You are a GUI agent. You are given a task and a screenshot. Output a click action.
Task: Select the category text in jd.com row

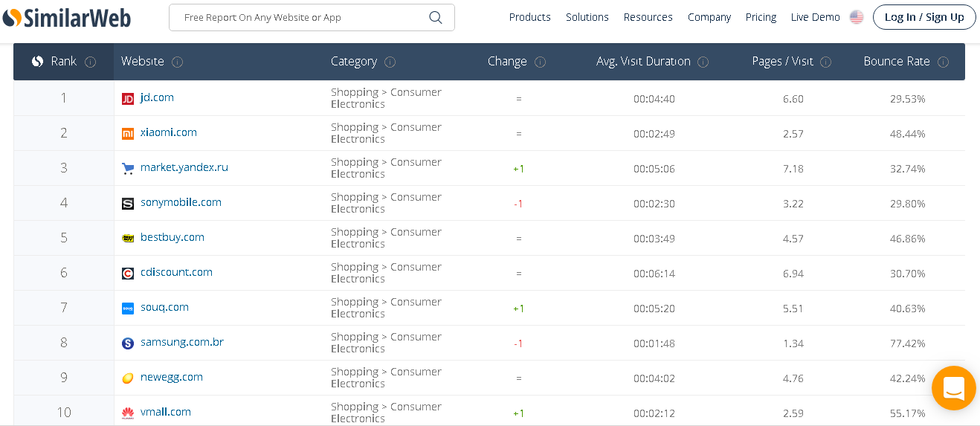(386, 98)
